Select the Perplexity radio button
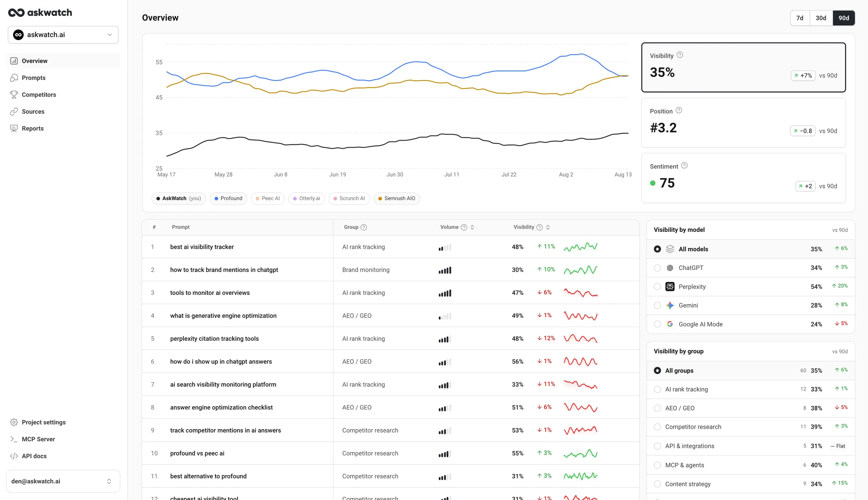 point(658,287)
